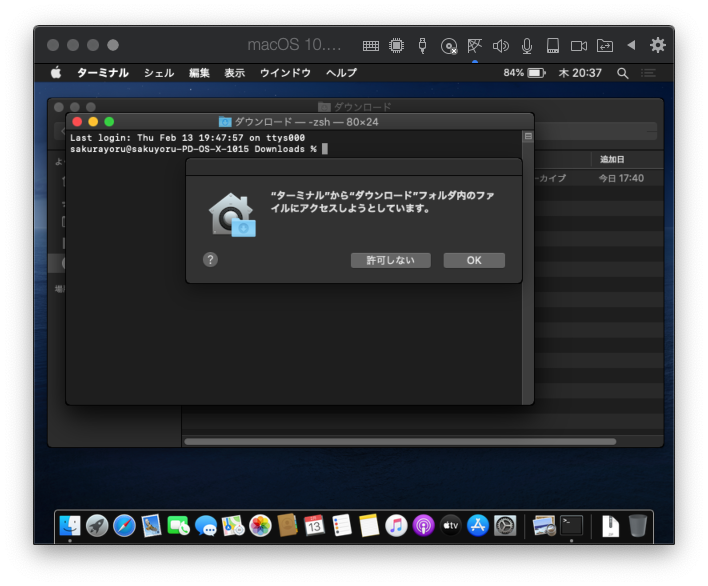Open the シェル menu

[x=158, y=73]
